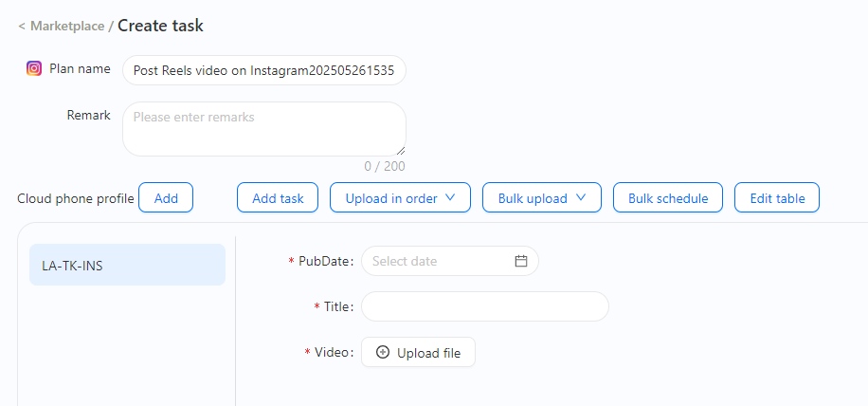868x406 pixels.
Task: Click the back chevron before Marketplace
Action: point(22,26)
